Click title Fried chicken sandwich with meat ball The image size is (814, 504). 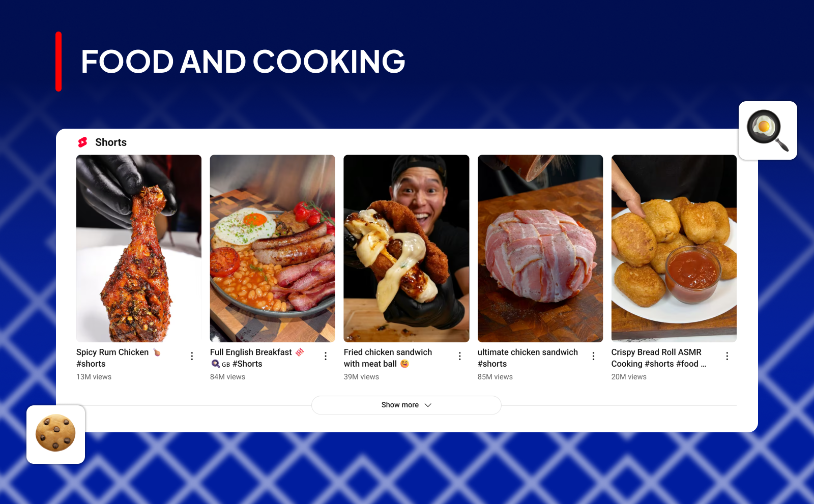pyautogui.click(x=388, y=358)
